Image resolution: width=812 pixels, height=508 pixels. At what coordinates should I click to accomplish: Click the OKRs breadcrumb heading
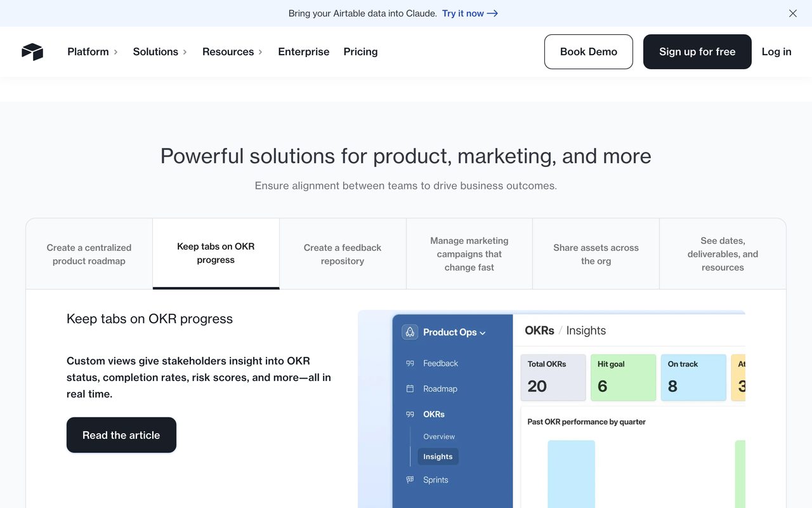(x=539, y=331)
